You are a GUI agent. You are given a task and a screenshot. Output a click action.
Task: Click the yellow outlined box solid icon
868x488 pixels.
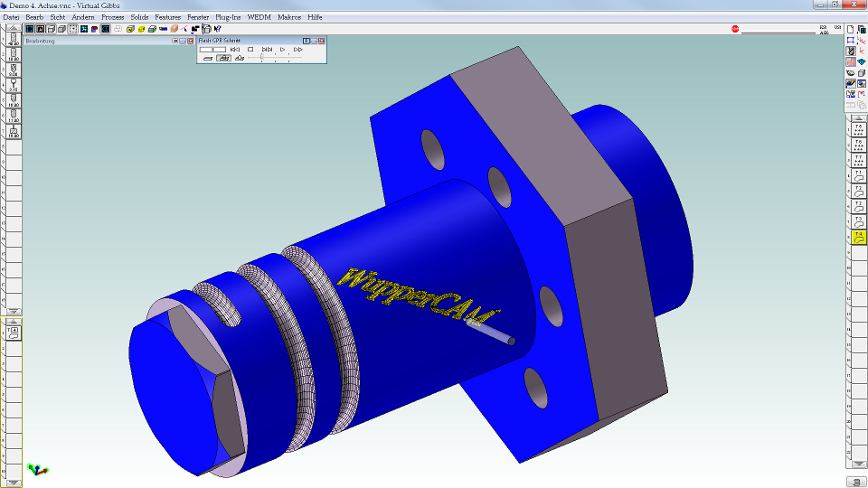[130, 29]
